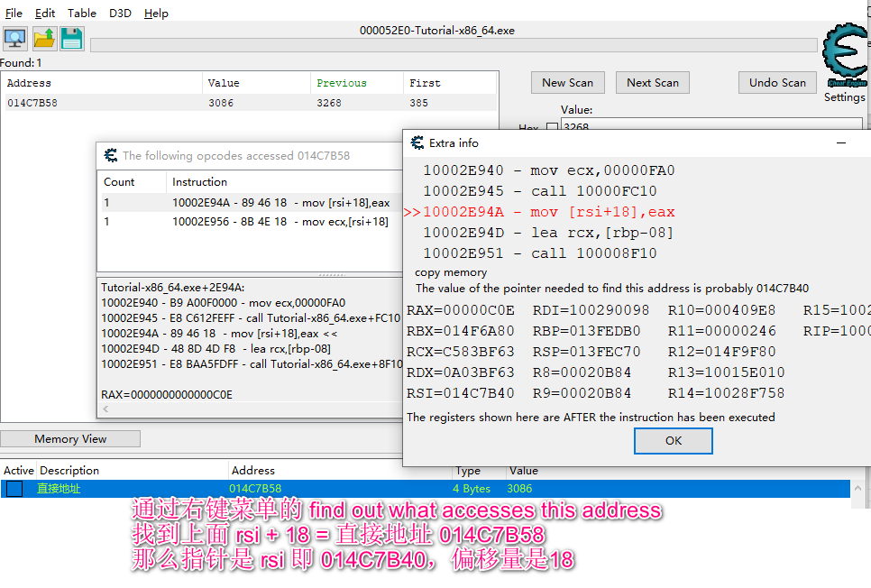The width and height of the screenshot is (871, 588).
Task: Toggle the Hex checkbox
Action: pos(552,127)
